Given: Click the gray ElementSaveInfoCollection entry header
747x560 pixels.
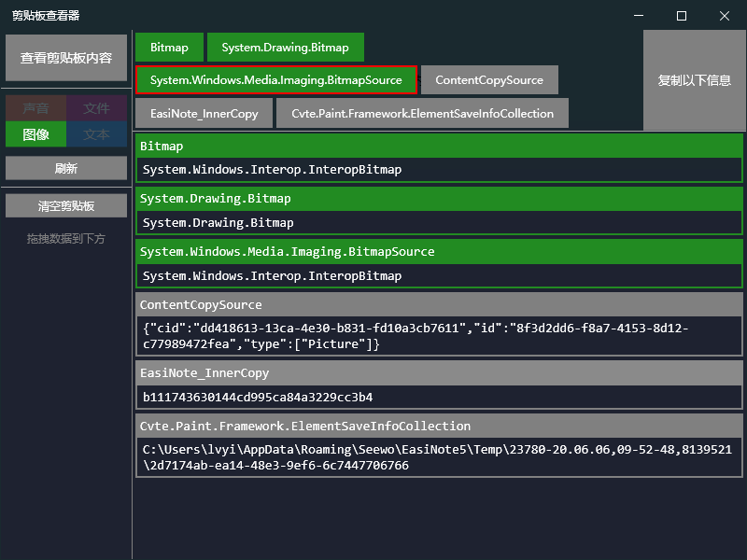Looking at the screenshot, I should tap(439, 426).
